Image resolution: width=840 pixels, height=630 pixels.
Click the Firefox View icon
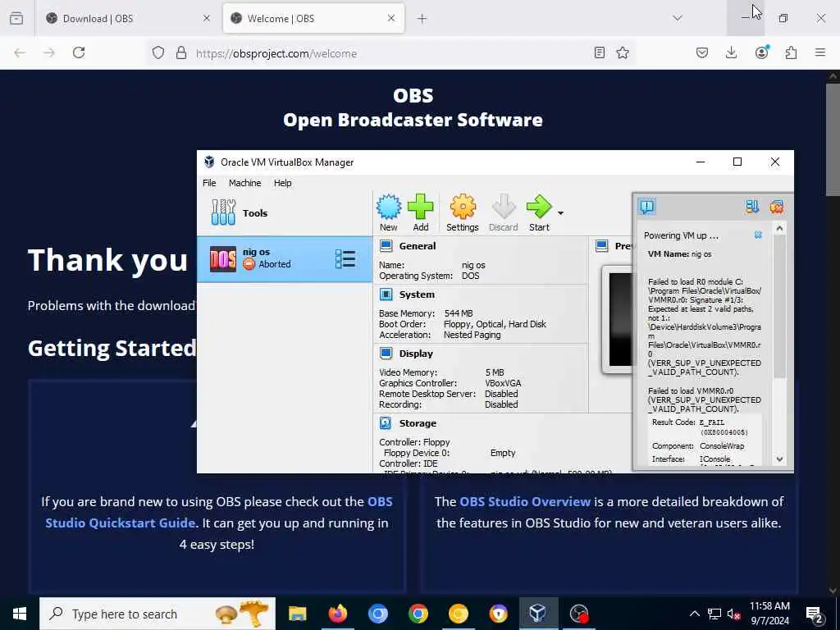tap(16, 18)
